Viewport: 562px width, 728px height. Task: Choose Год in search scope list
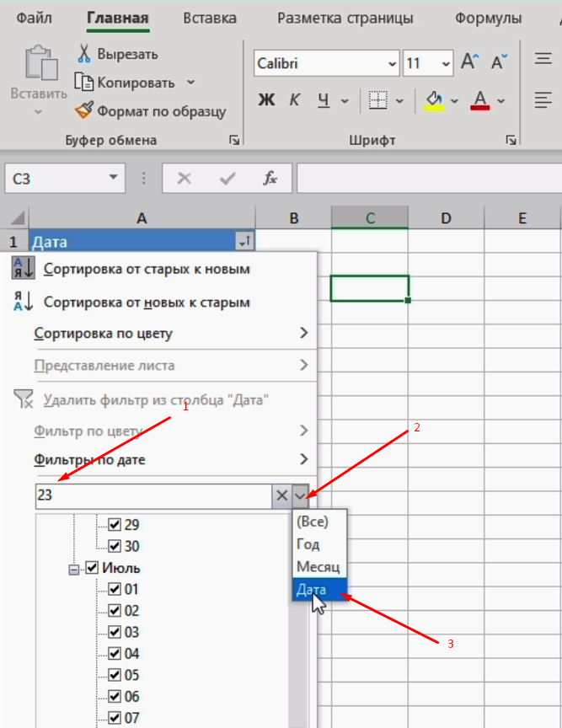319,544
